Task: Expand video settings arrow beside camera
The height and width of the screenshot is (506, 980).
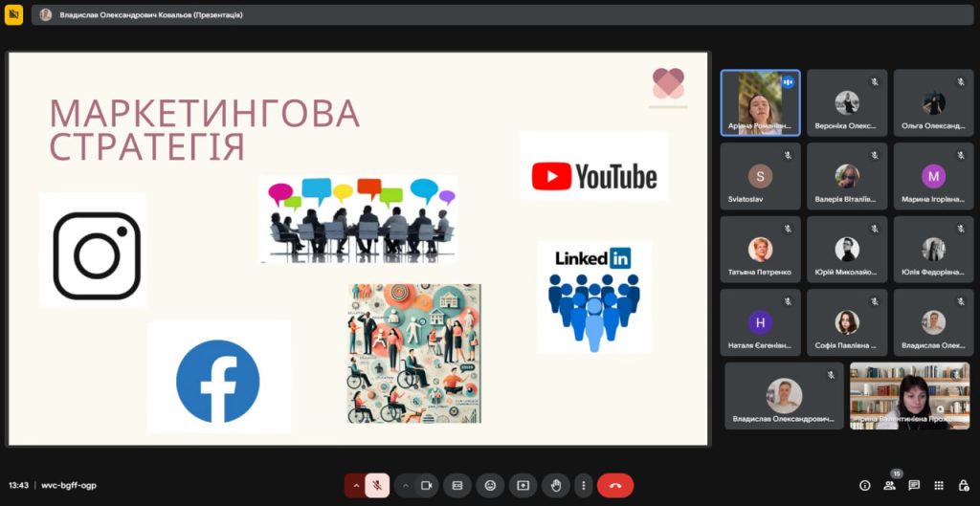Action: point(405,485)
